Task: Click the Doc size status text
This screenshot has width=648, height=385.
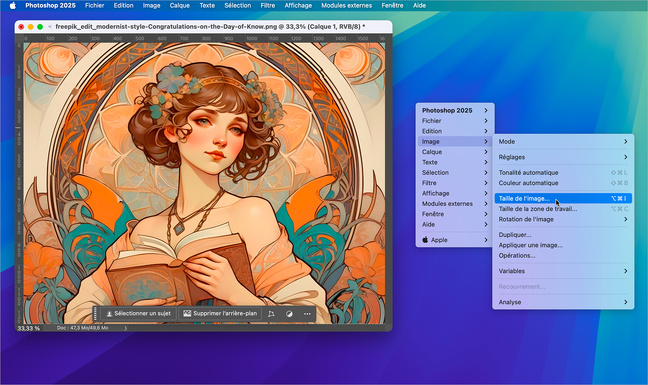Action: 83,328
